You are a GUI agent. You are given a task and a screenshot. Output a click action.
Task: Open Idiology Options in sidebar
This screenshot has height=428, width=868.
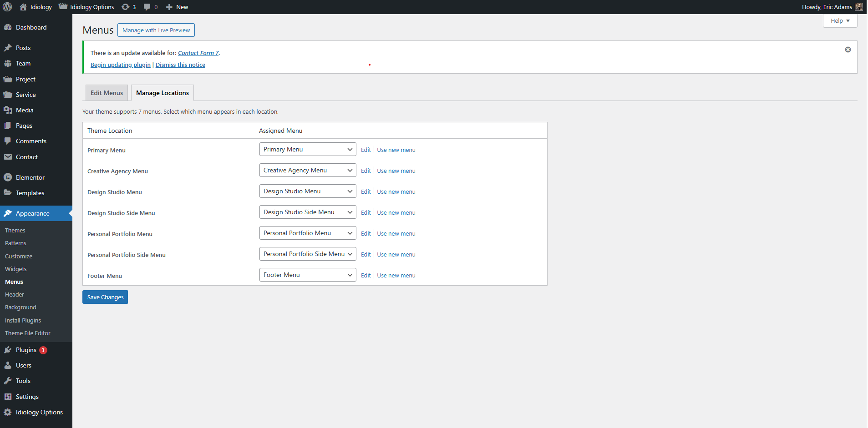coord(39,412)
